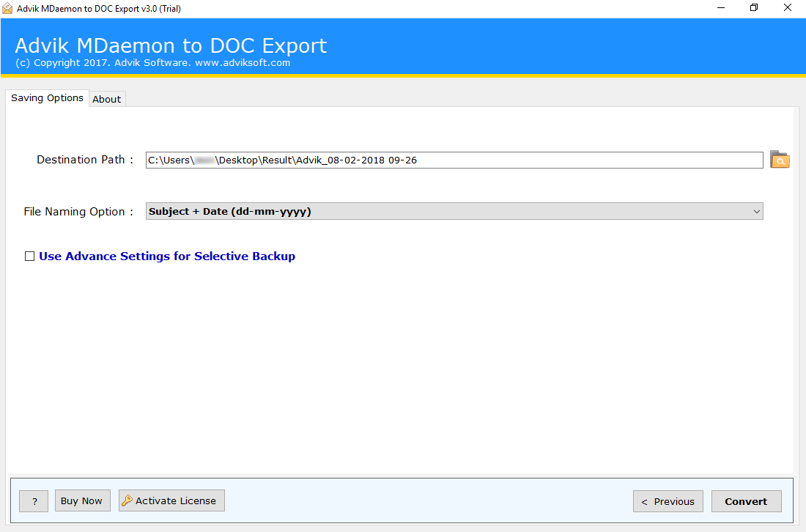Click into the Destination Path field
This screenshot has height=532, width=806.
pos(454,160)
